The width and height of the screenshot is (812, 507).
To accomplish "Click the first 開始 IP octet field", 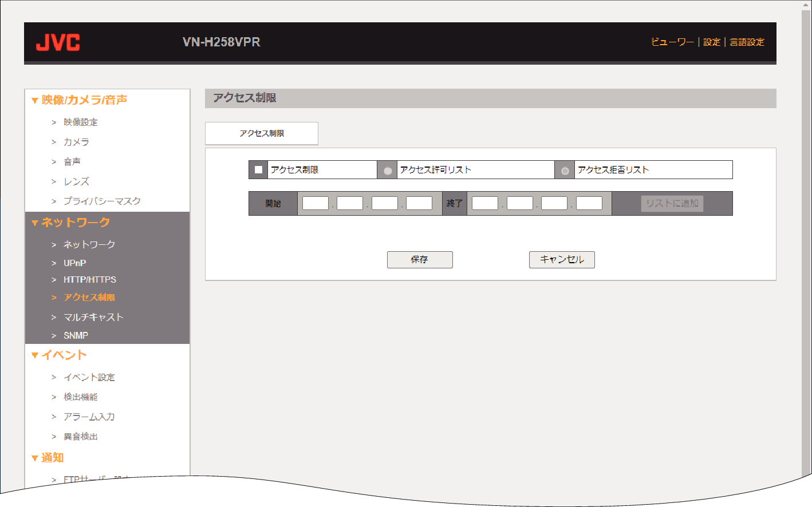I will point(316,203).
